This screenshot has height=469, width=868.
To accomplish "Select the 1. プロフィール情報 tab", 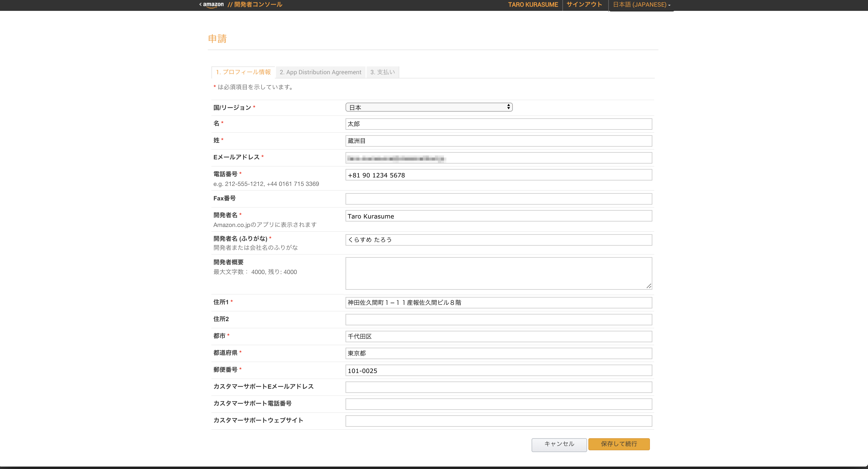I will click(243, 72).
